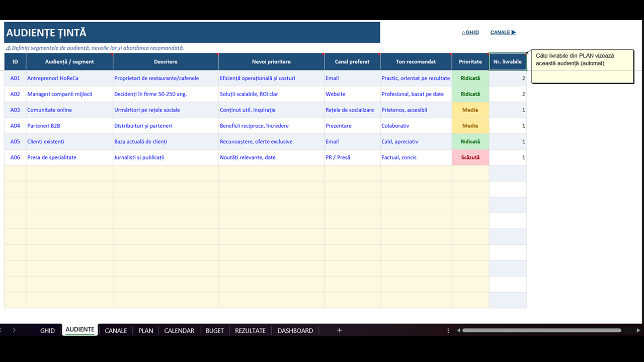Image resolution: width=644 pixels, height=362 pixels.
Task: Select cell A06 in ID column
Action: point(15,157)
